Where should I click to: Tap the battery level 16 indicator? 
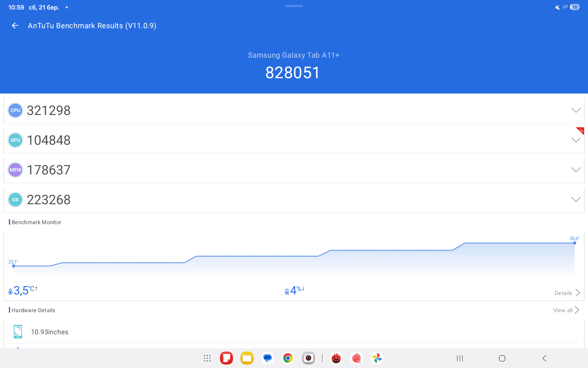(575, 7)
